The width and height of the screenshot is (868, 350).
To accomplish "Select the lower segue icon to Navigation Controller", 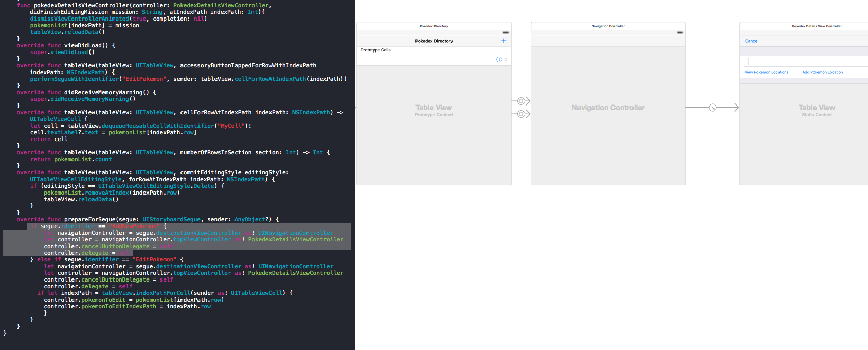I will point(521,114).
